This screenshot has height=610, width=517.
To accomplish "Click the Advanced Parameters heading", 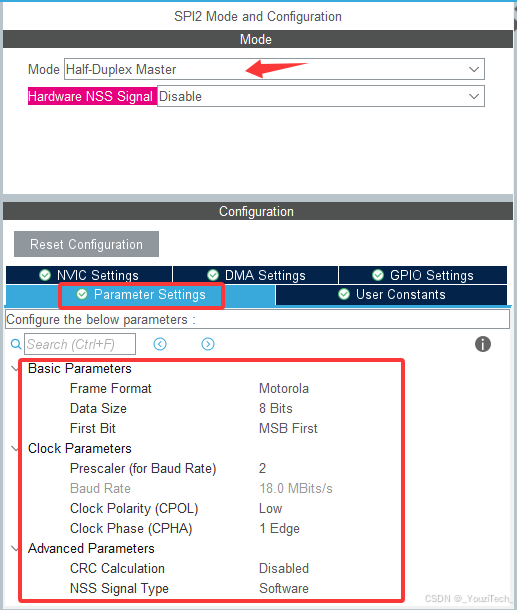I will (x=91, y=548).
